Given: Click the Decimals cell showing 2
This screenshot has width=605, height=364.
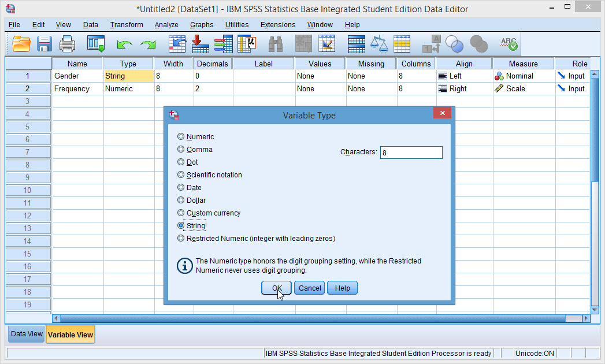Looking at the screenshot, I should (213, 88).
